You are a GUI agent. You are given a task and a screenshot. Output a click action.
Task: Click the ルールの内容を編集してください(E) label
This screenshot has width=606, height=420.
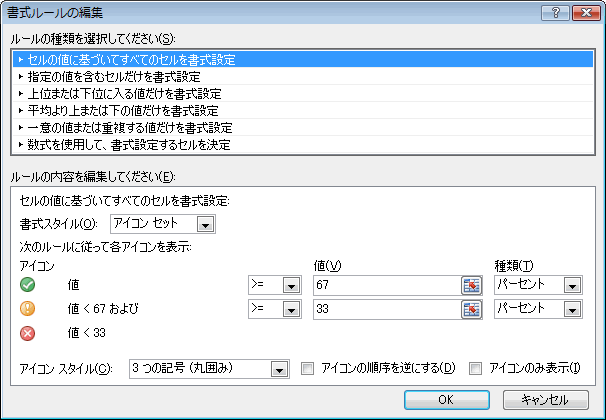[x=93, y=177]
